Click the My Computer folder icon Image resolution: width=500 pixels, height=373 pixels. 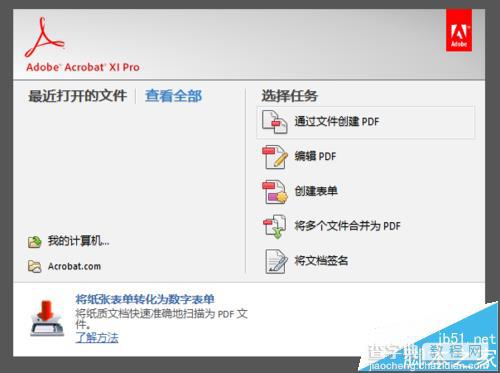pos(35,241)
